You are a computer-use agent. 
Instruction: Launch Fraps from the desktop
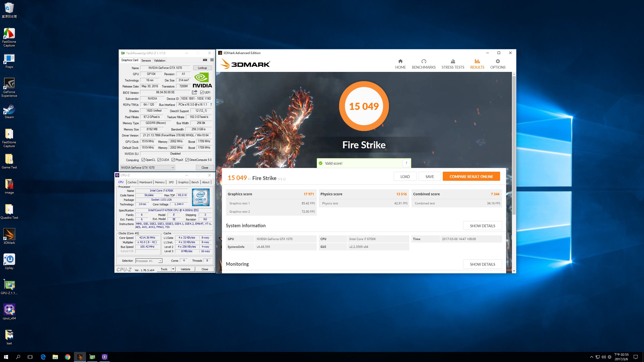[9, 61]
